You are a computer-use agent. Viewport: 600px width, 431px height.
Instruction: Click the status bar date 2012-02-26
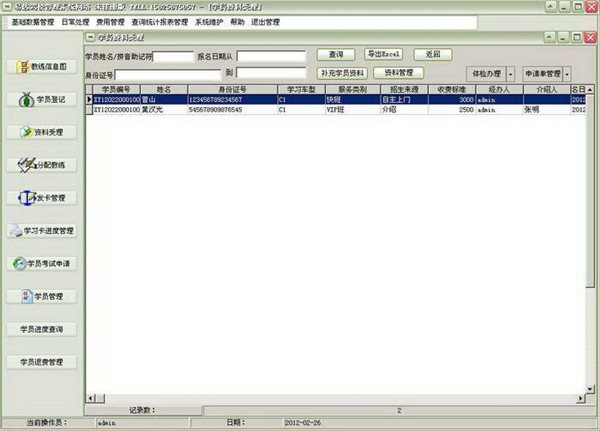pos(303,423)
